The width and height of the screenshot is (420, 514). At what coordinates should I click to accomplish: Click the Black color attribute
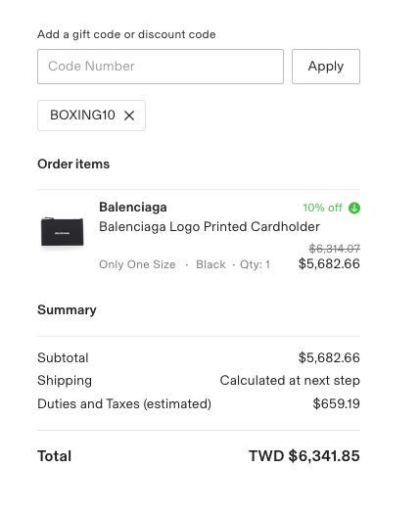pyautogui.click(x=210, y=264)
